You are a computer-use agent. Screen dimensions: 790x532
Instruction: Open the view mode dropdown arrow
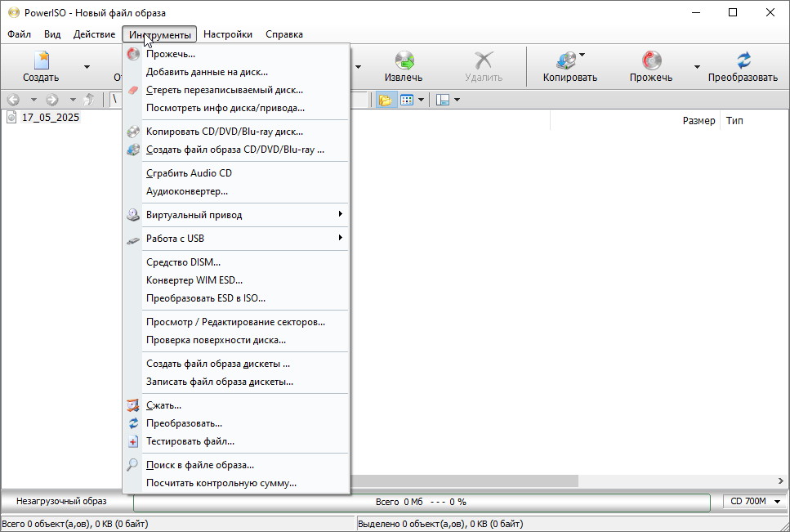(421, 100)
